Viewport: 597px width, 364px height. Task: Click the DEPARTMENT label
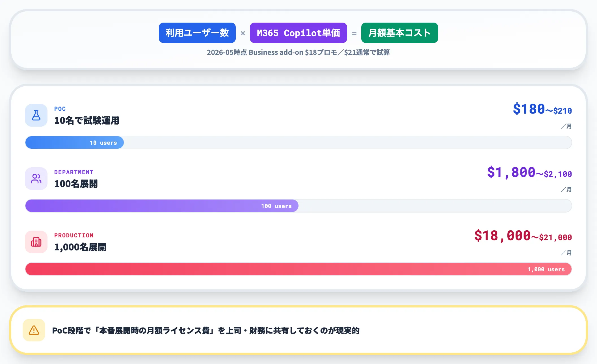[x=74, y=172]
